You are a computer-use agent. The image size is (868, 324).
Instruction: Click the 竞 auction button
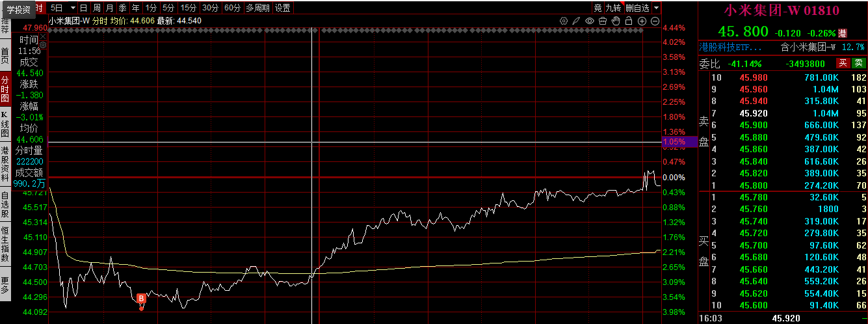pyautogui.click(x=598, y=8)
